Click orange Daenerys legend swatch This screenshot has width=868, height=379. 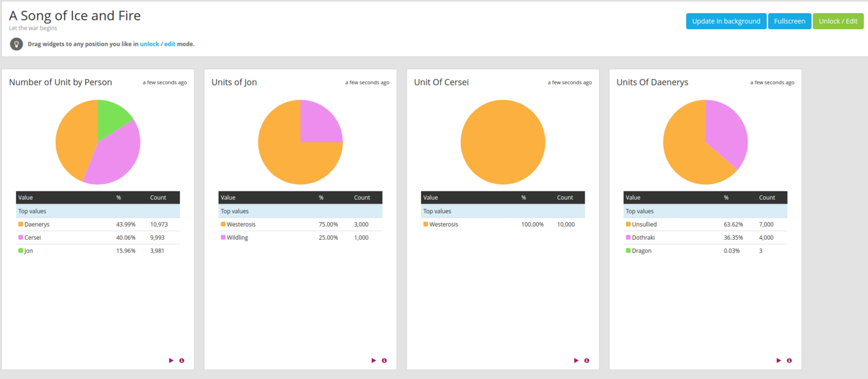[x=20, y=224]
